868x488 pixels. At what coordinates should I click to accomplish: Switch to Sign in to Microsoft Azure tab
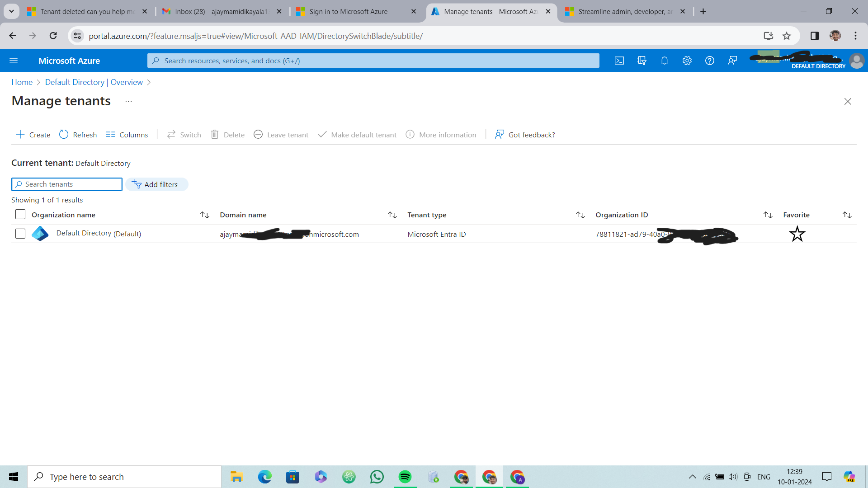pyautogui.click(x=356, y=12)
